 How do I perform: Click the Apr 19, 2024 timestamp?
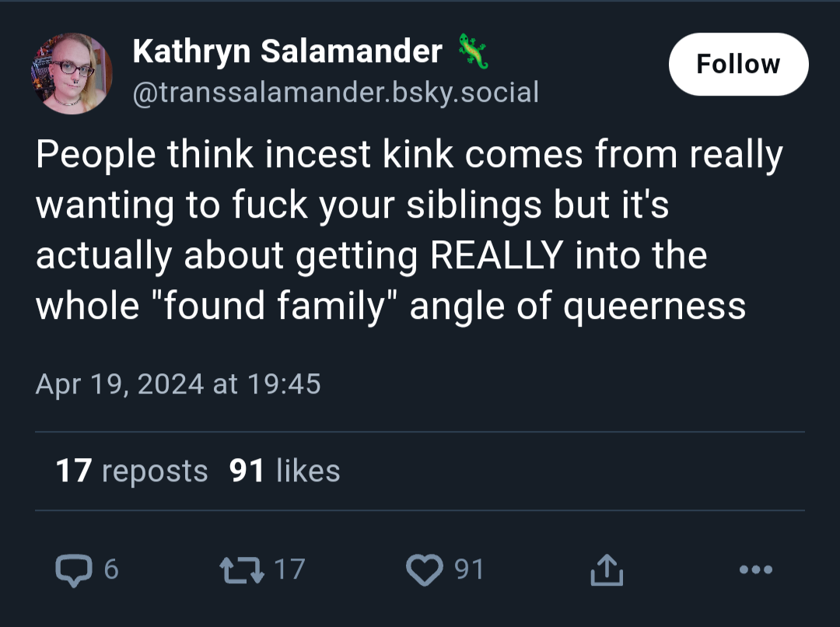[178, 384]
